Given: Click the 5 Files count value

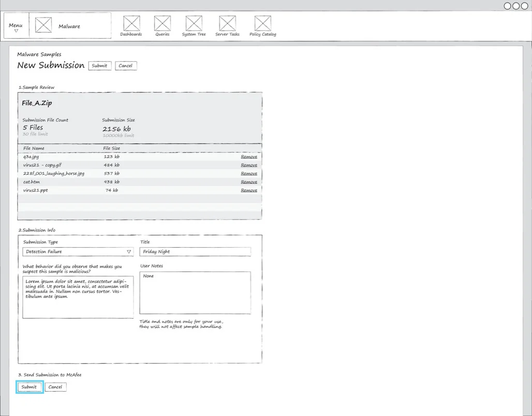Looking at the screenshot, I should [33, 127].
